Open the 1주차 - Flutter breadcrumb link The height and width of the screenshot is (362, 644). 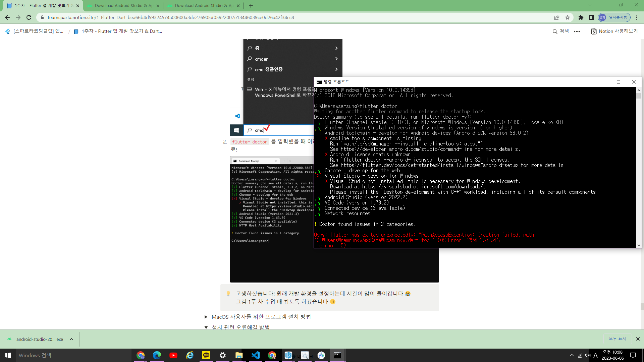(118, 31)
